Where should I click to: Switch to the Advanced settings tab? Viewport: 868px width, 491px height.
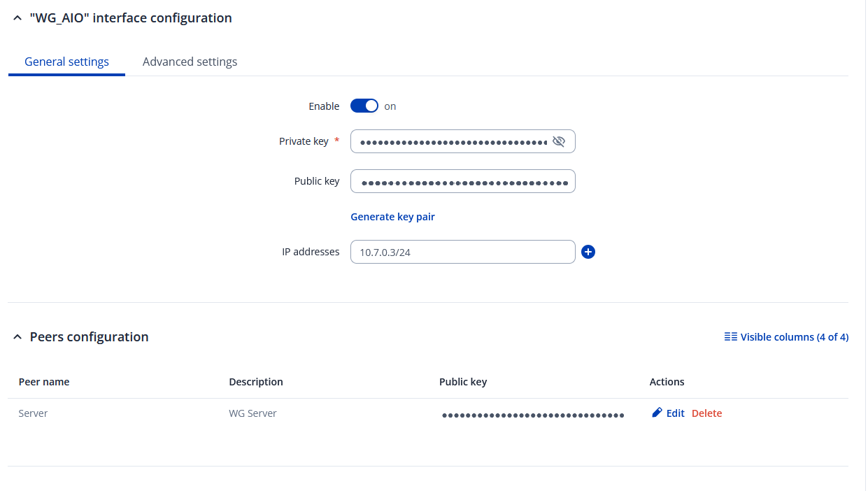(190, 62)
